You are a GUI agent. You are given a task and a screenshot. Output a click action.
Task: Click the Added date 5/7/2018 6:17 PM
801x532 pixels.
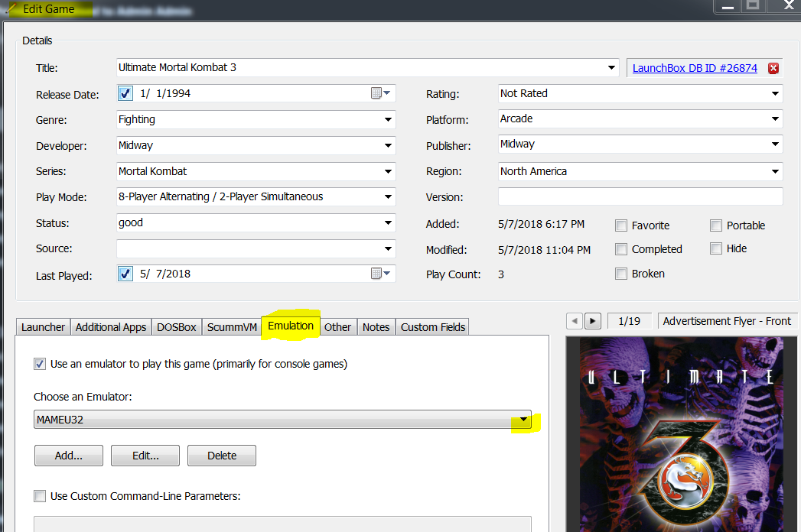541,224
